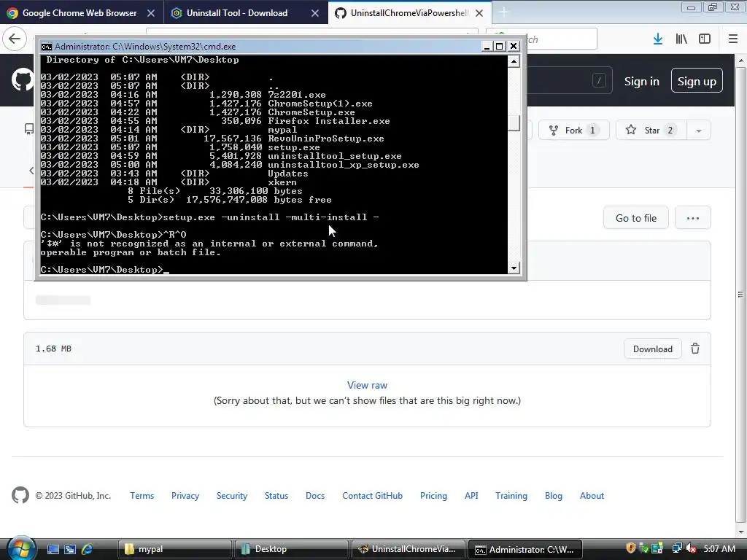Click the GitHub logo in the header
The image size is (747, 560).
[22, 79]
